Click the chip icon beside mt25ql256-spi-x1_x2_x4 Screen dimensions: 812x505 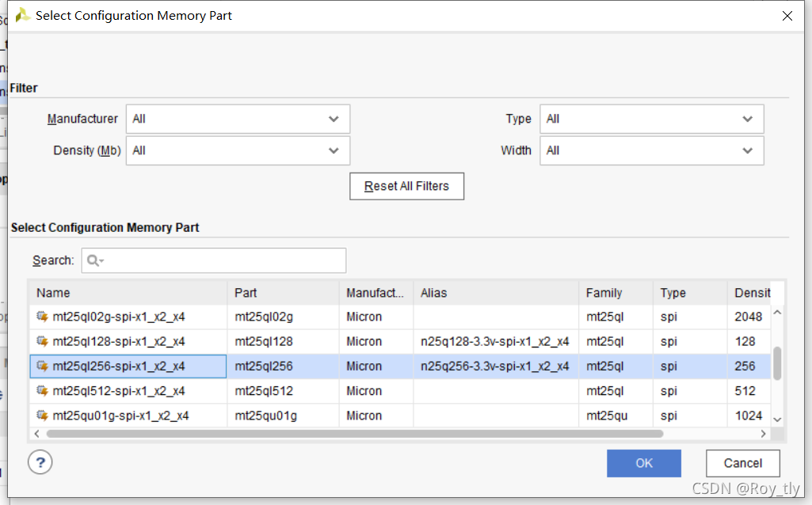[x=43, y=366]
